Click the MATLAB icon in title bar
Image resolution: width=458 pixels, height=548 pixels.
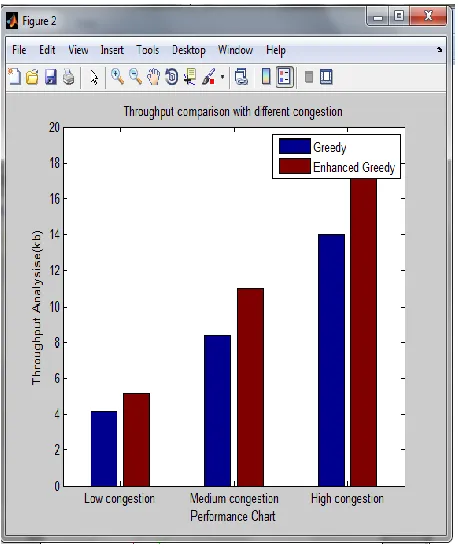coord(12,21)
